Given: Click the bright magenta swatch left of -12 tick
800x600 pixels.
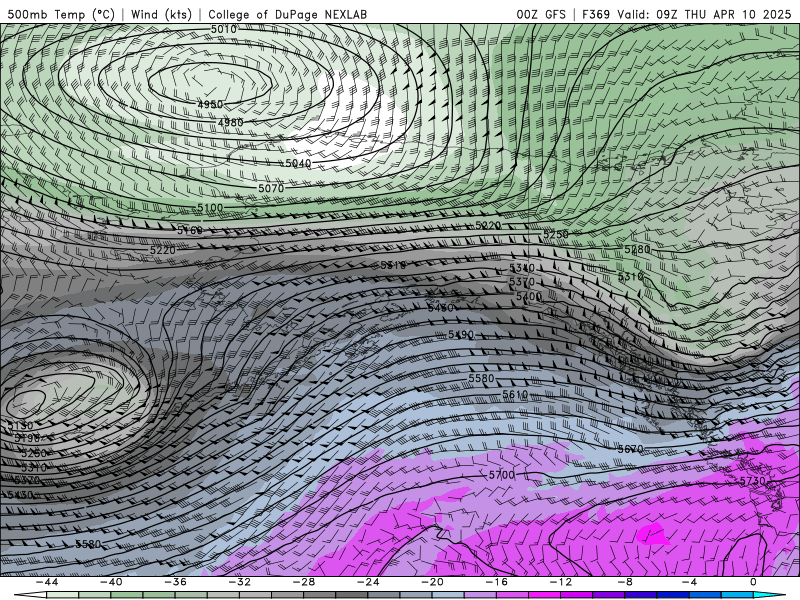Looking at the screenshot, I should pos(544,595).
